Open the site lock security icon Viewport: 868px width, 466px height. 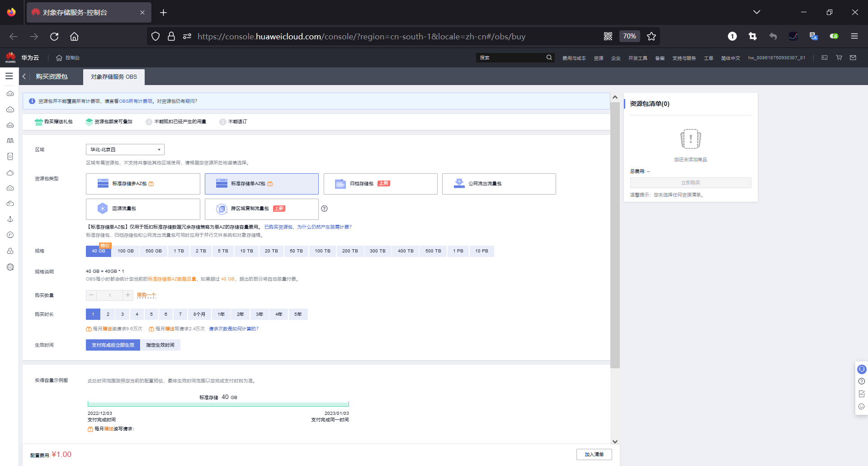(x=171, y=36)
